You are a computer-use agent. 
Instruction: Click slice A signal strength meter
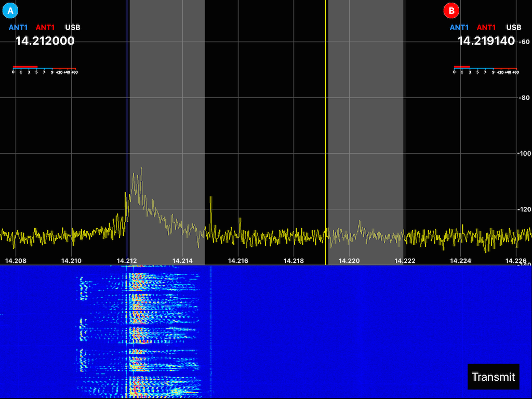point(45,70)
